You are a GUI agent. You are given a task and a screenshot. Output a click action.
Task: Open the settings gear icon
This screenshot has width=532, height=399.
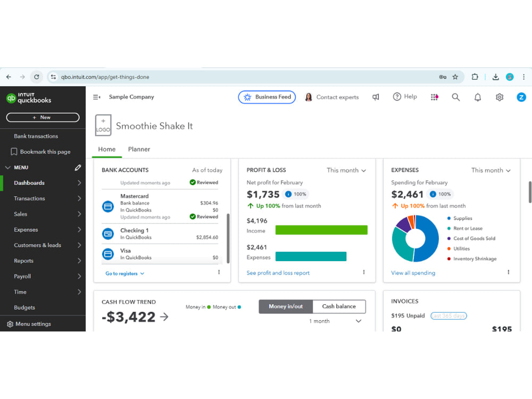(x=500, y=97)
